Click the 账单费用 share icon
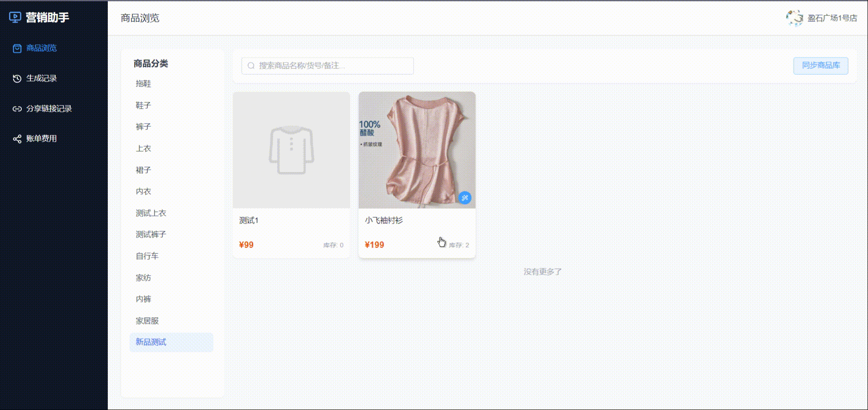Screen dimensions: 868x410 tap(17, 139)
